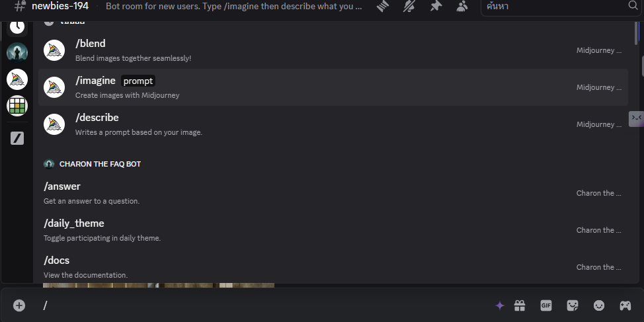Open the emoji picker smiley icon

(x=599, y=305)
